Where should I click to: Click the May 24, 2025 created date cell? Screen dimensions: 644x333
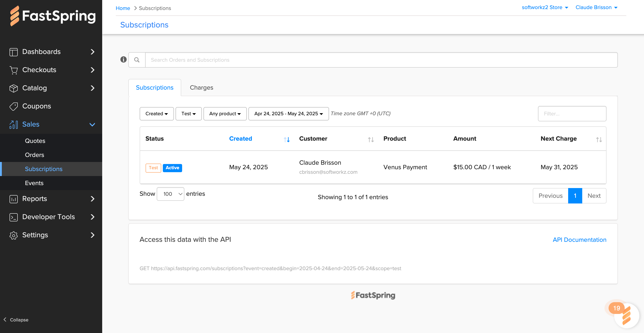click(248, 167)
